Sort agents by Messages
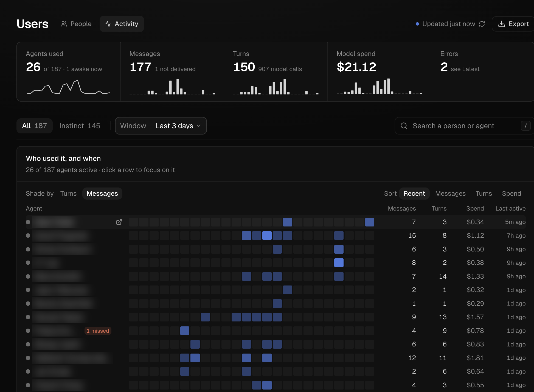 (x=450, y=194)
